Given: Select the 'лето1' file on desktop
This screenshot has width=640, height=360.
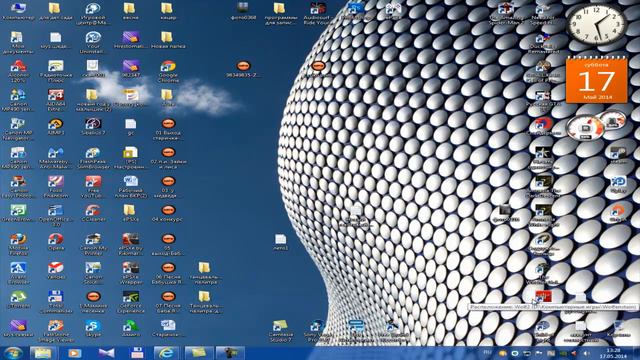Looking at the screenshot, I should click(280, 242).
